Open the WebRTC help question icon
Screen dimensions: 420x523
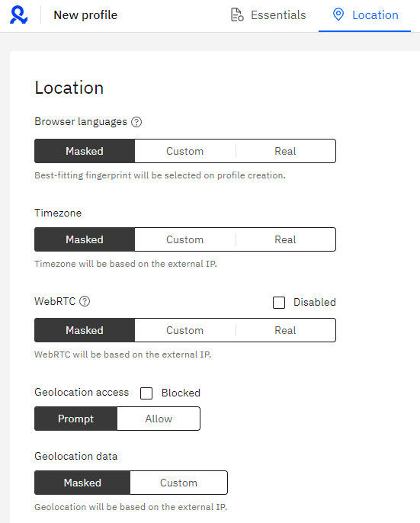[x=85, y=301]
